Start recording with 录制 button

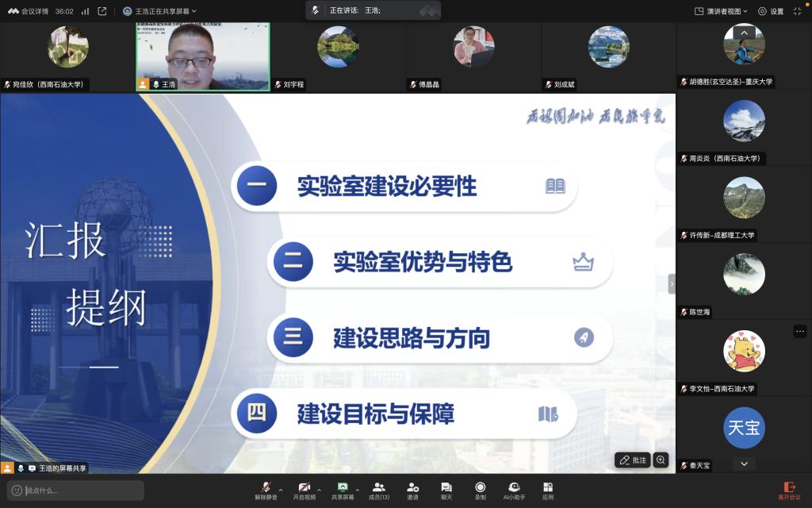(480, 489)
